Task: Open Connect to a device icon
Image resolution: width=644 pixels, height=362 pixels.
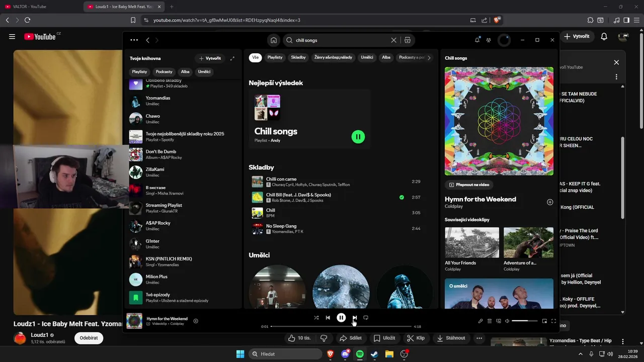Action: tap(499, 321)
